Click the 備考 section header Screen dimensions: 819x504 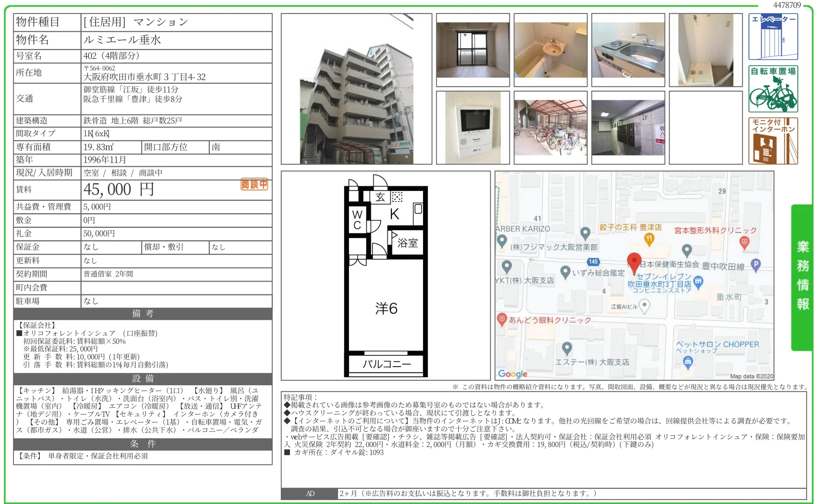(143, 314)
